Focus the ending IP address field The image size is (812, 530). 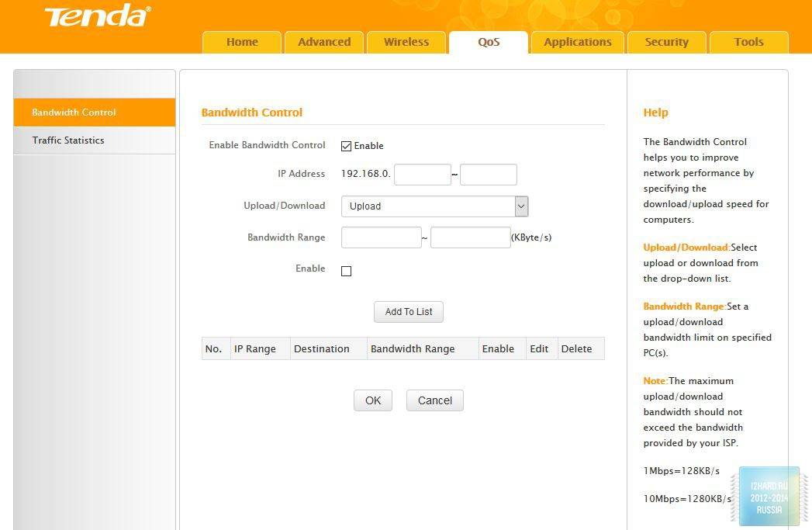click(488, 175)
